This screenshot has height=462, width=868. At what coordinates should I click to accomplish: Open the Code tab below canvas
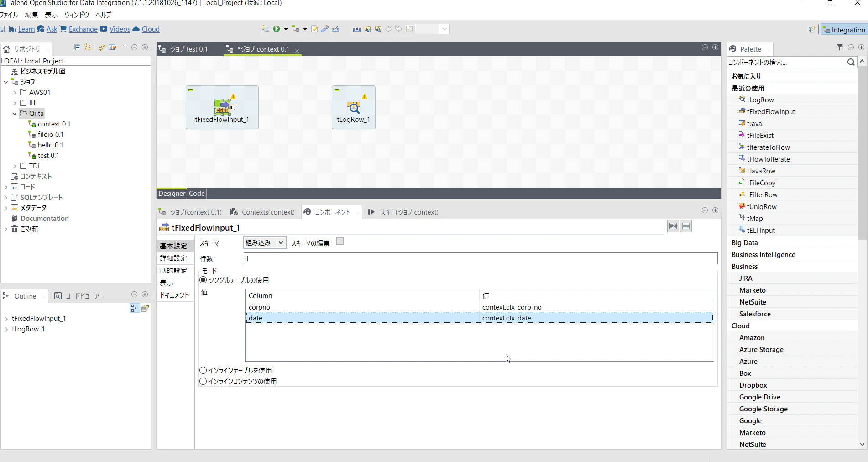pyautogui.click(x=197, y=194)
